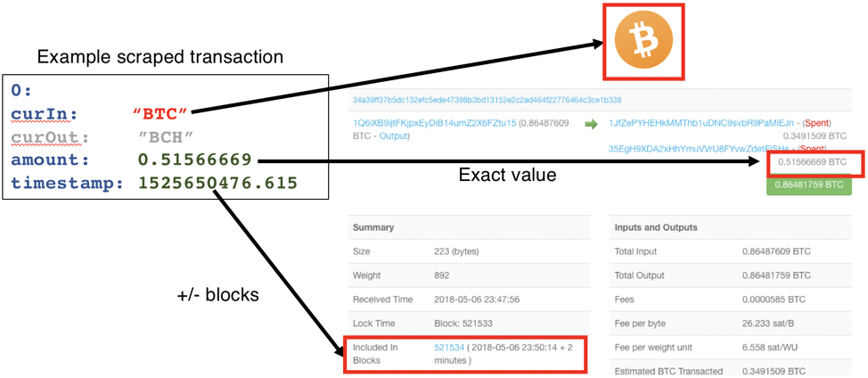Select Fees value 0.0000585 BTC
Viewport: 868px width, 378px height.
(x=774, y=300)
